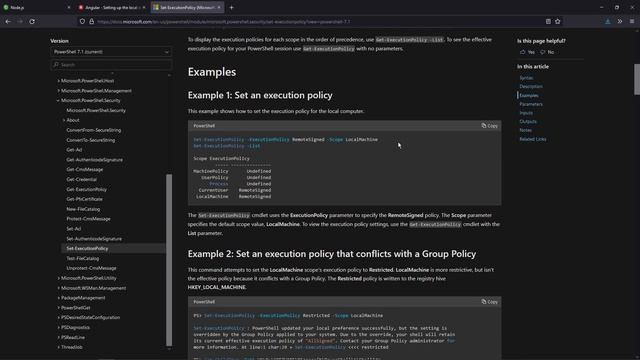The width and height of the screenshot is (640, 360).
Task: Open Set-Acl article
Action: point(73,229)
